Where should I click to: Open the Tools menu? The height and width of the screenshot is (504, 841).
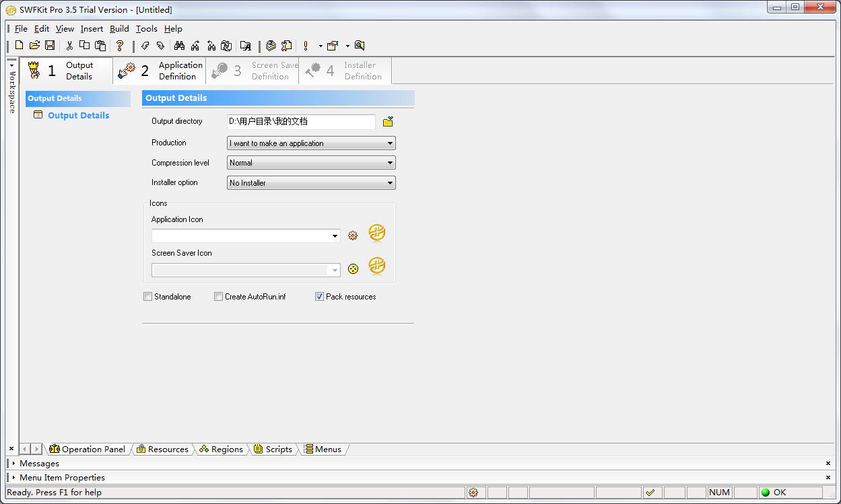[146, 29]
